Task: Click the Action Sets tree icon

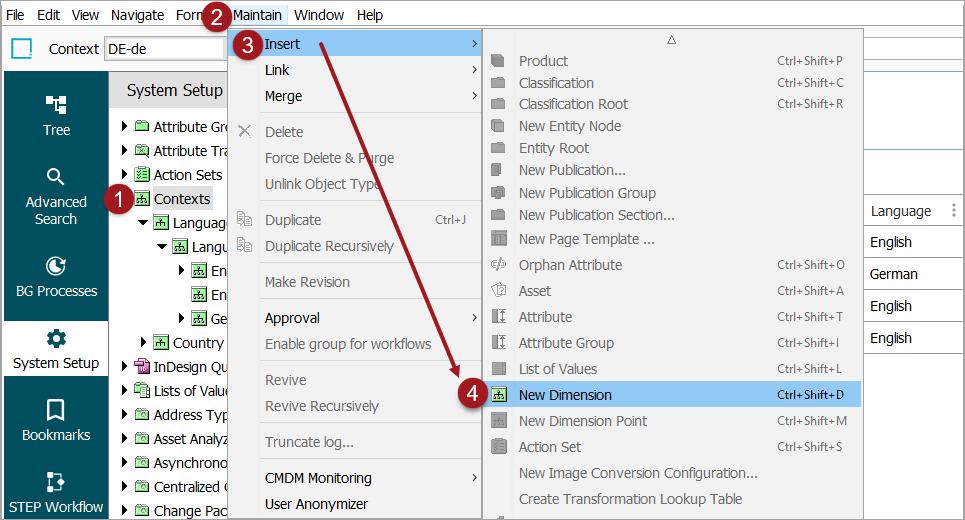Action: 142,175
